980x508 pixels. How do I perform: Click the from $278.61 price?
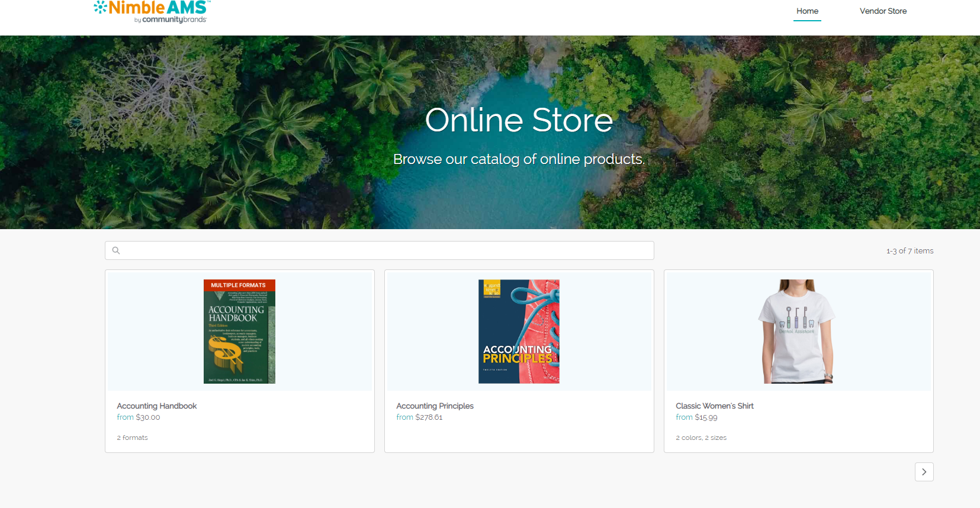point(419,417)
